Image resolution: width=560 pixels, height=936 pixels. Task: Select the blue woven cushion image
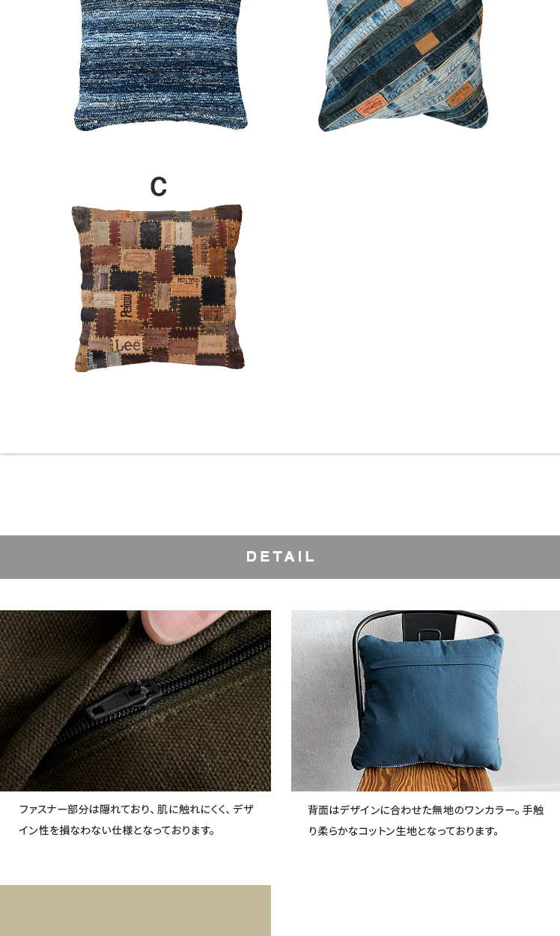[160, 65]
